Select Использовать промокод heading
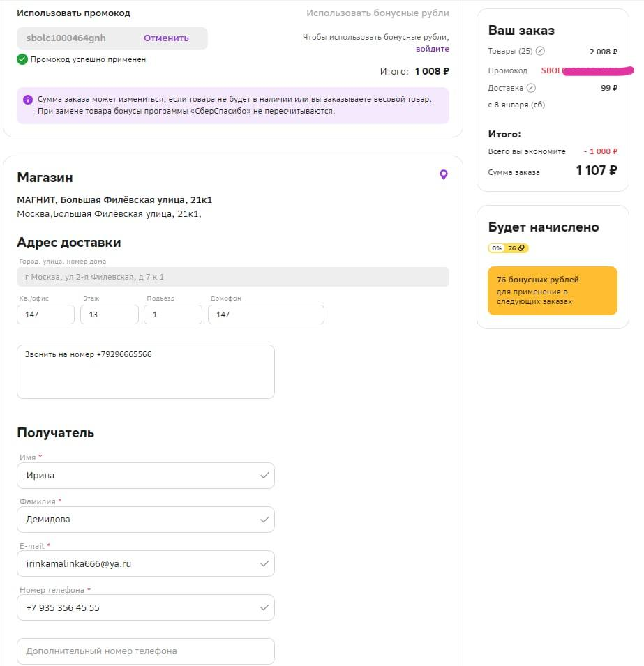The width and height of the screenshot is (644, 666). click(x=73, y=13)
